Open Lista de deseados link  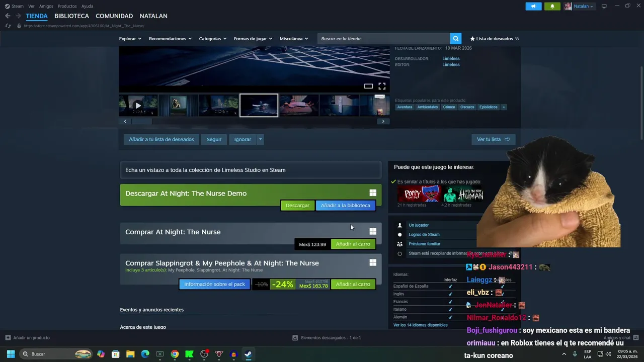pos(494,39)
